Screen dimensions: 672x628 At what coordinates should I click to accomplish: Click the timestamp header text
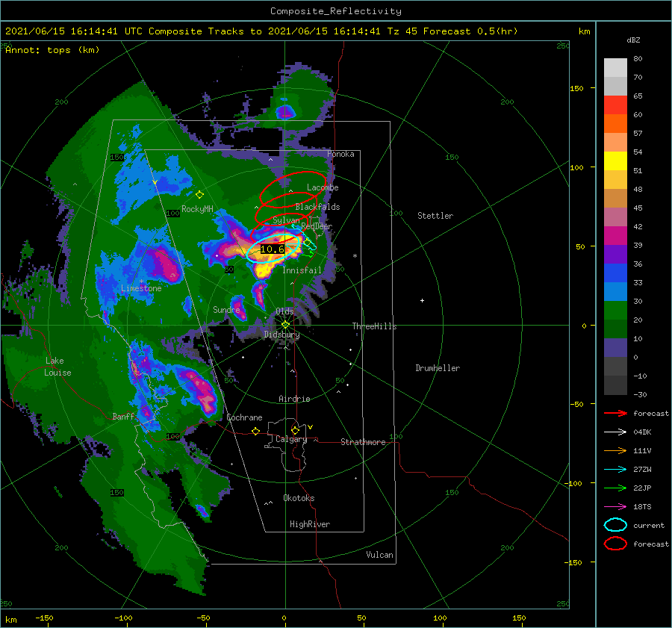pos(261,31)
